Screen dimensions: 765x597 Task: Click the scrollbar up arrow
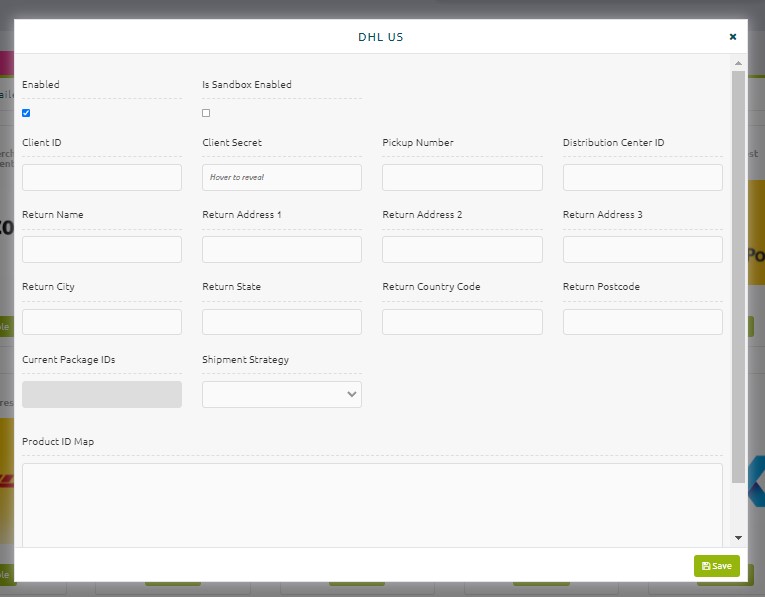click(738, 63)
